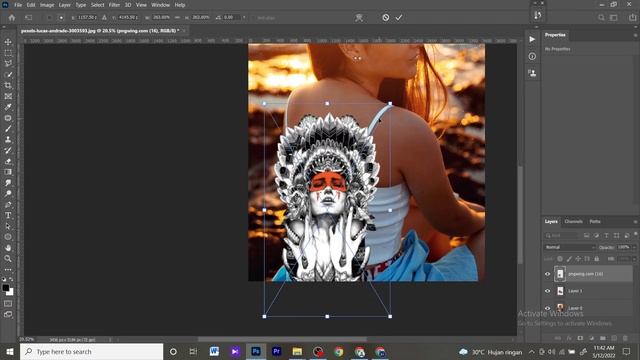
Task: Open the Opacity value dropdown
Action: coord(634,247)
